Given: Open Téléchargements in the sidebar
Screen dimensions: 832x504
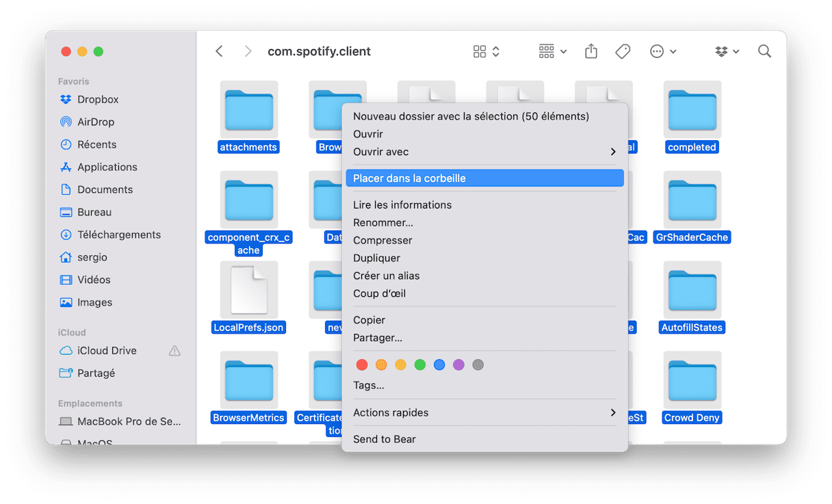Looking at the screenshot, I should [118, 235].
